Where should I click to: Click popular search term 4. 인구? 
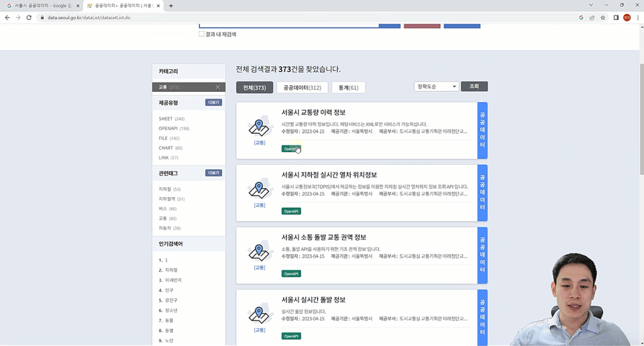coord(166,290)
